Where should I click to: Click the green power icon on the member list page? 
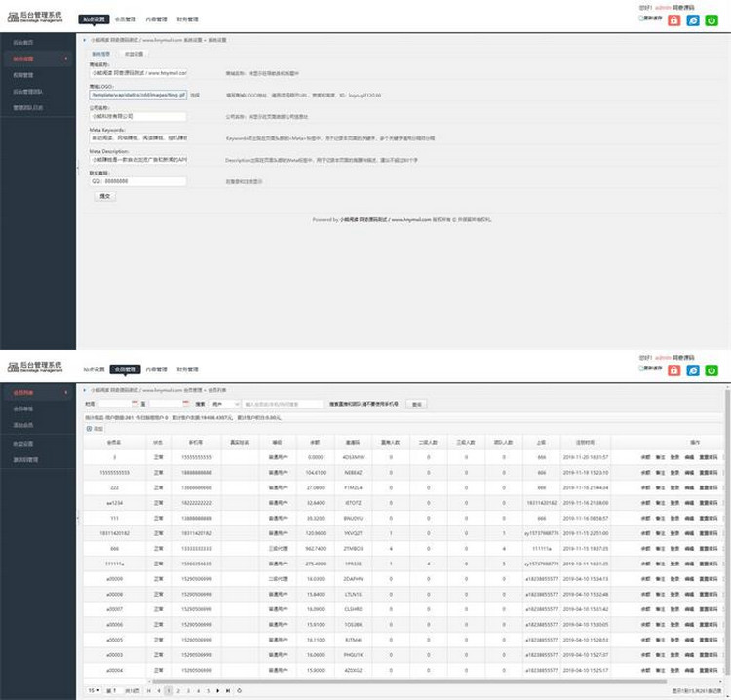(x=712, y=370)
